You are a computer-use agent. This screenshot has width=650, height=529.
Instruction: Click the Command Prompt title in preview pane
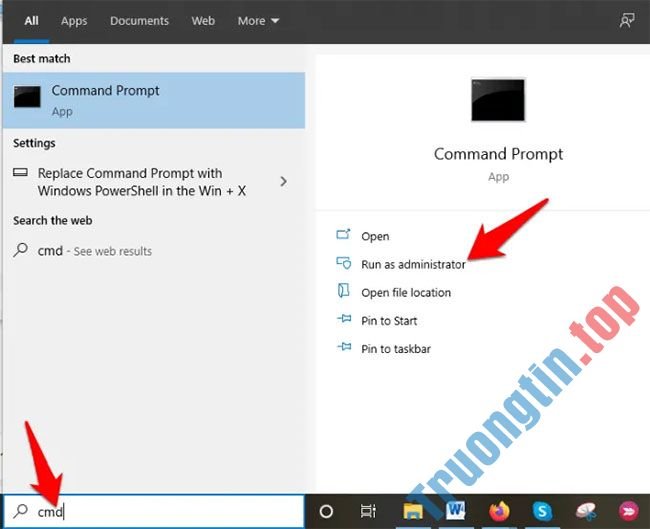coord(498,154)
